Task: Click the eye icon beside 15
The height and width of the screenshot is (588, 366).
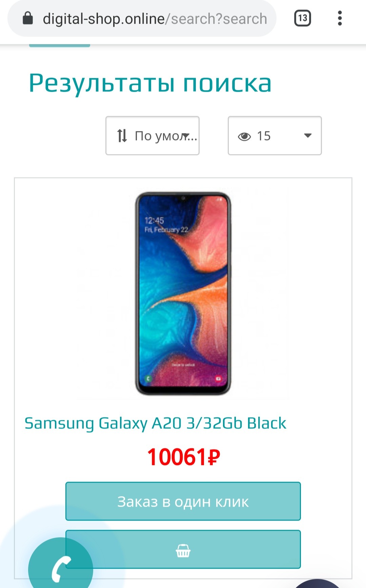Action: (x=244, y=136)
